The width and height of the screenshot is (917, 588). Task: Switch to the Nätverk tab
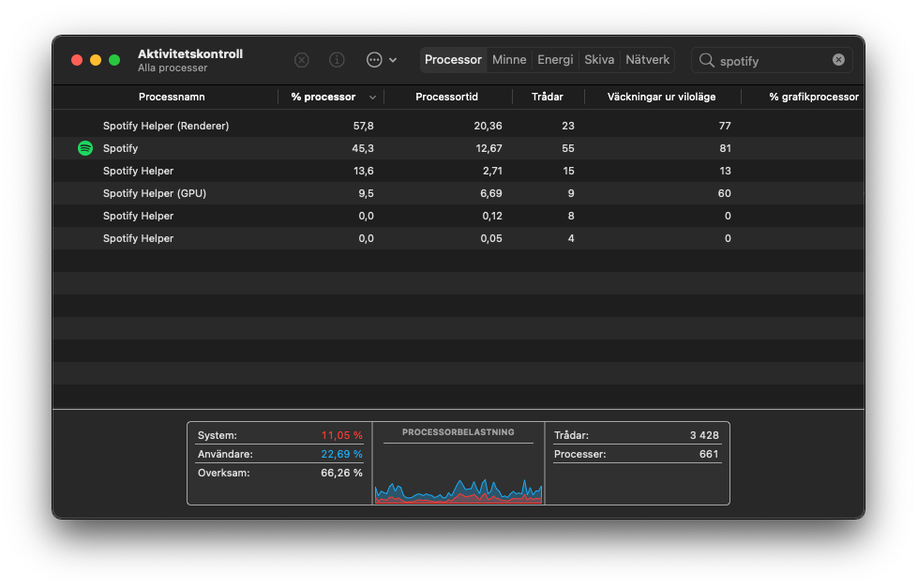pos(647,60)
